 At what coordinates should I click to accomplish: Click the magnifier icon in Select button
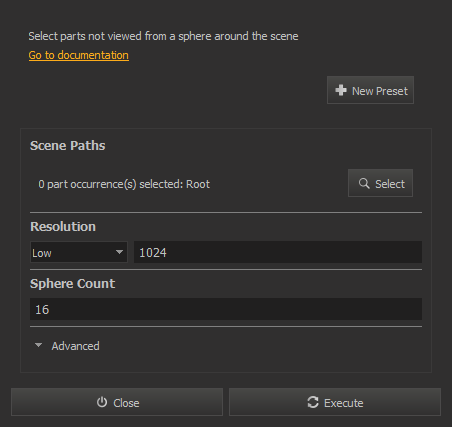364,183
